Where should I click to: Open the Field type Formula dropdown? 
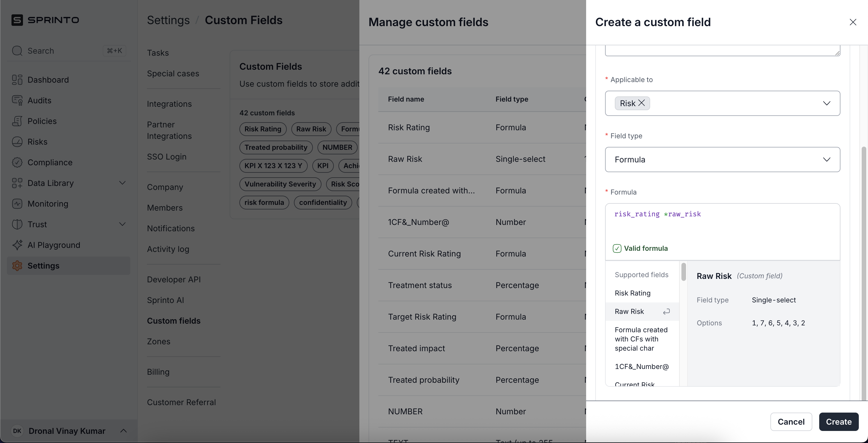click(722, 159)
